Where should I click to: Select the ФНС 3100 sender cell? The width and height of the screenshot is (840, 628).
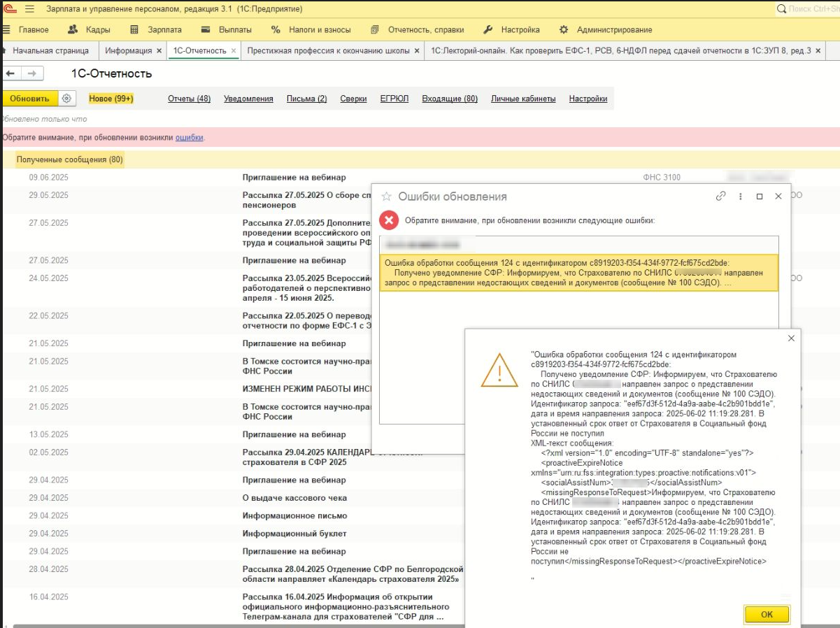(662, 178)
